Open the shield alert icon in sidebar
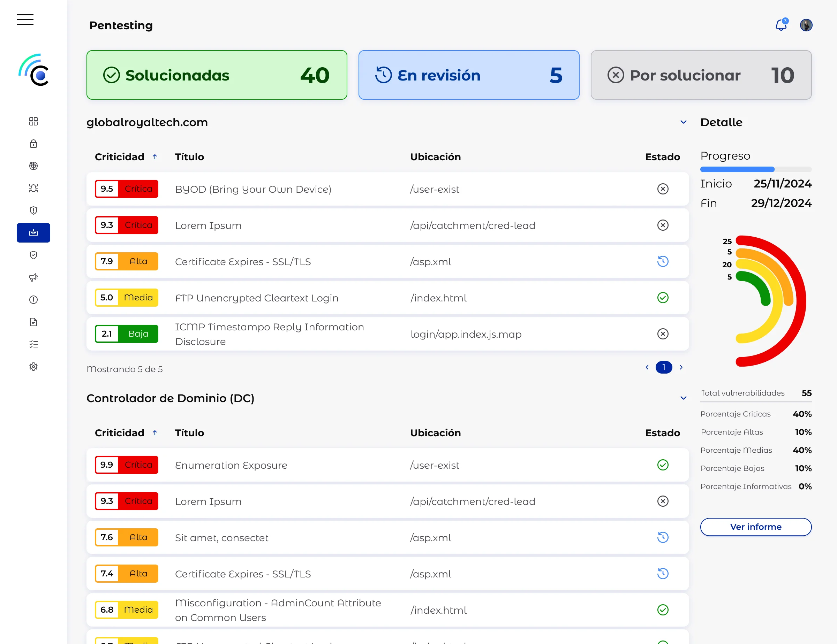837x644 pixels. [33, 210]
